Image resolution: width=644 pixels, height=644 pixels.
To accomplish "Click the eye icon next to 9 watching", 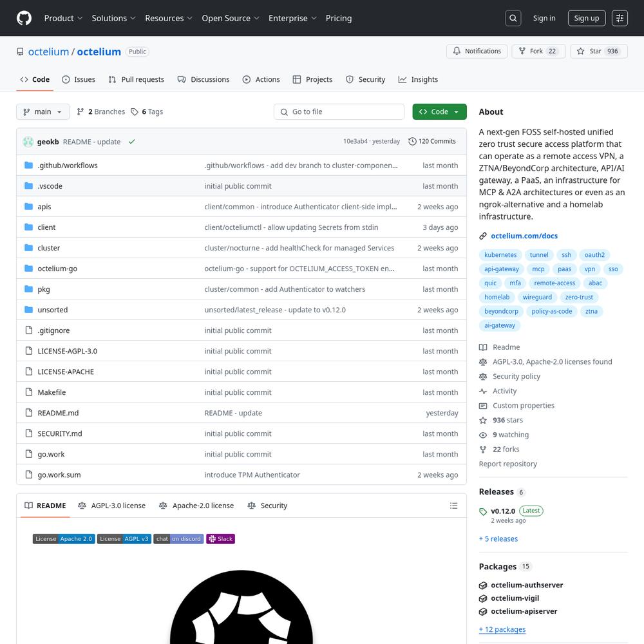I will (x=483, y=435).
